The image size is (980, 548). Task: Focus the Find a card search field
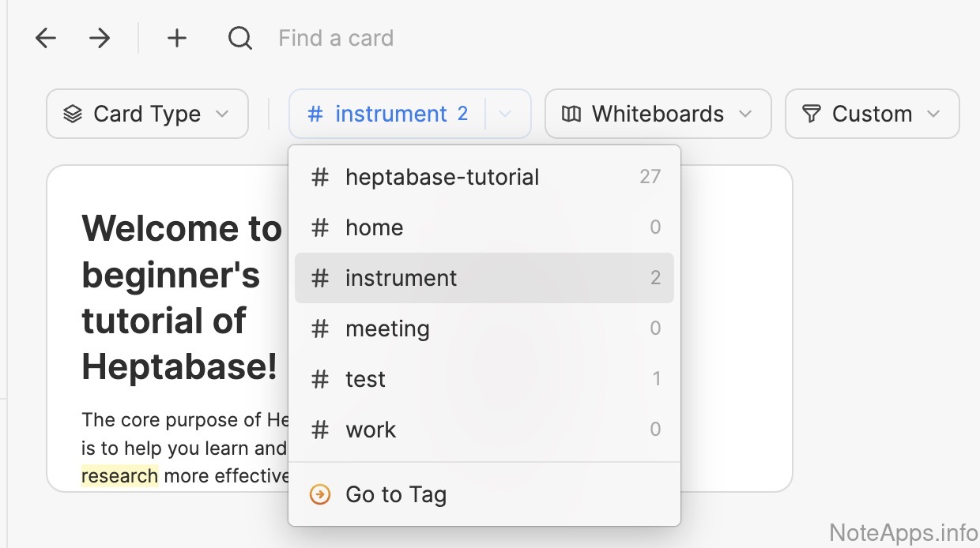[336, 38]
